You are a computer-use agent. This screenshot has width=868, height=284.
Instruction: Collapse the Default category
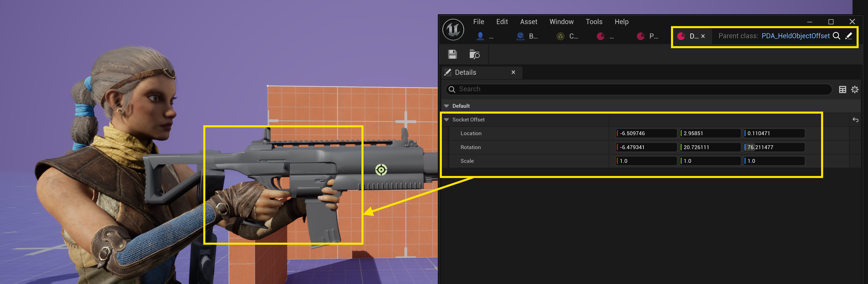pyautogui.click(x=446, y=106)
